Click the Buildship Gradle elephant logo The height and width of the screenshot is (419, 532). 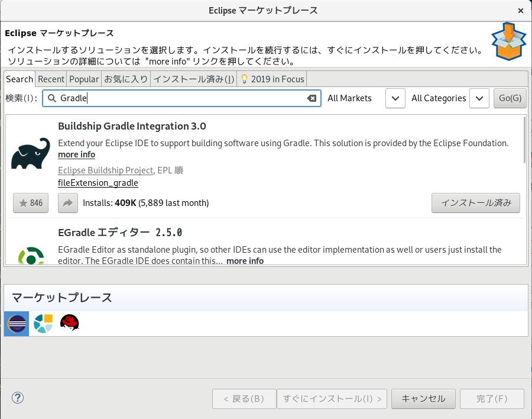(x=31, y=153)
